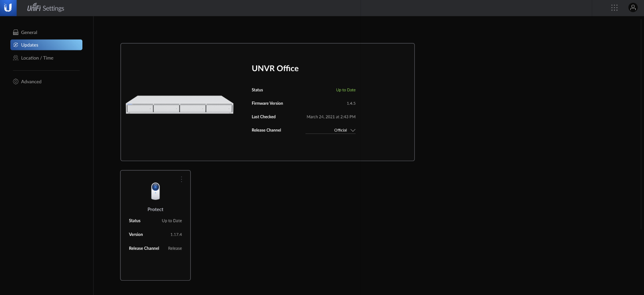This screenshot has height=295, width=644.
Task: Click the Advanced gear icon
Action: 16,82
